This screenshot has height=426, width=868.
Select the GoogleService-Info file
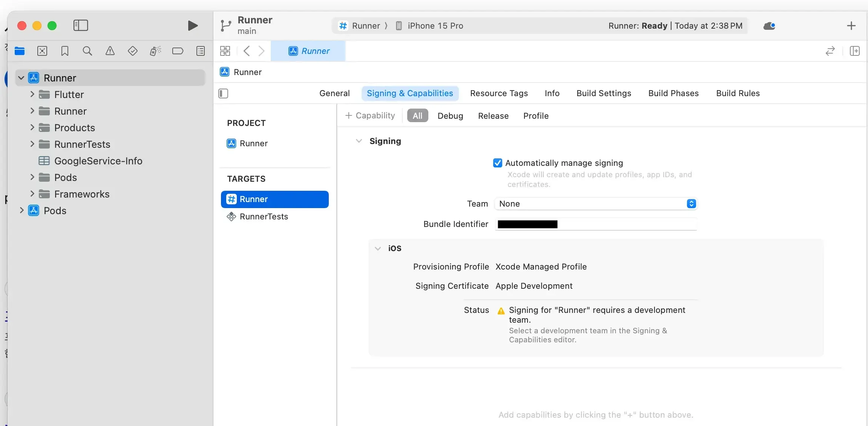(98, 161)
